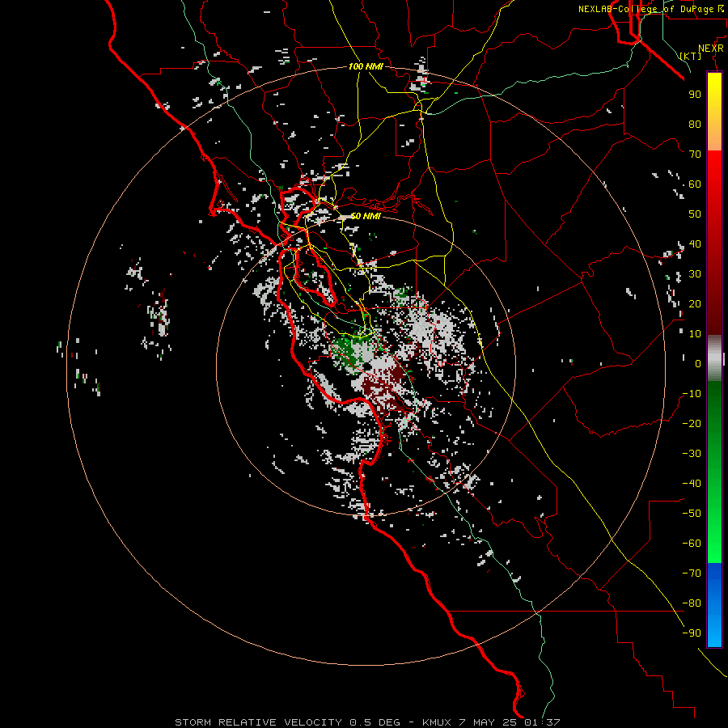The image size is (728, 728).
Task: Select the 40 value on velocity scale
Action: click(x=695, y=244)
